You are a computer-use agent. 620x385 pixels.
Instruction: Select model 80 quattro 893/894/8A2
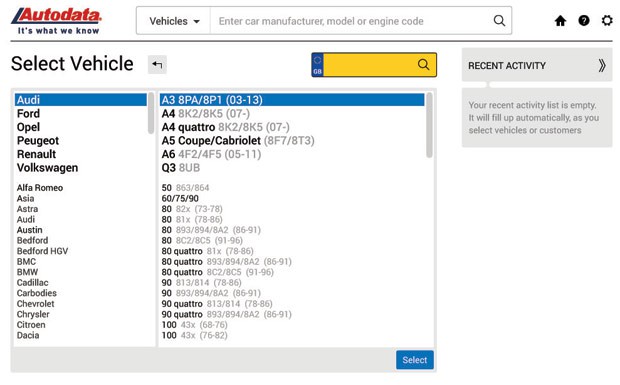pyautogui.click(x=226, y=262)
